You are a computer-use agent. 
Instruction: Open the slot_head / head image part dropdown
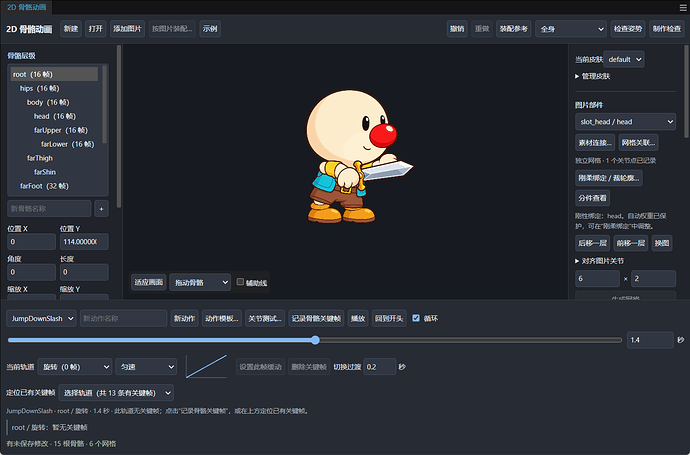coord(625,122)
